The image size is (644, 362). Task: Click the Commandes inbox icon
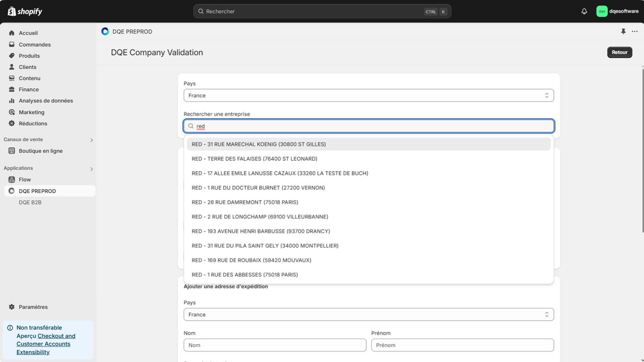[12, 44]
